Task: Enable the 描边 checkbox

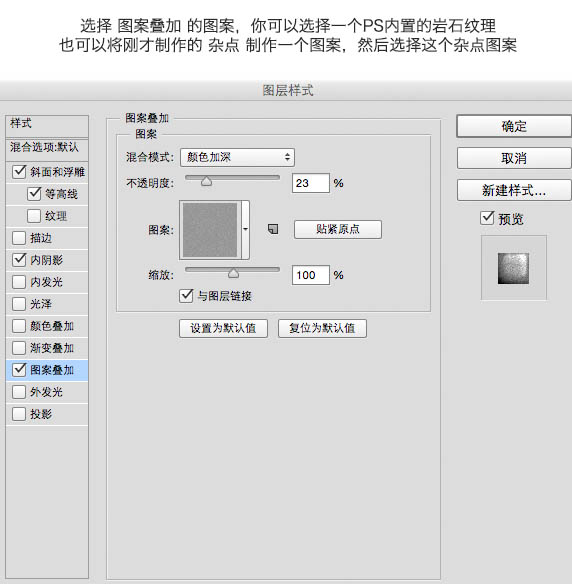Action: coord(19,238)
